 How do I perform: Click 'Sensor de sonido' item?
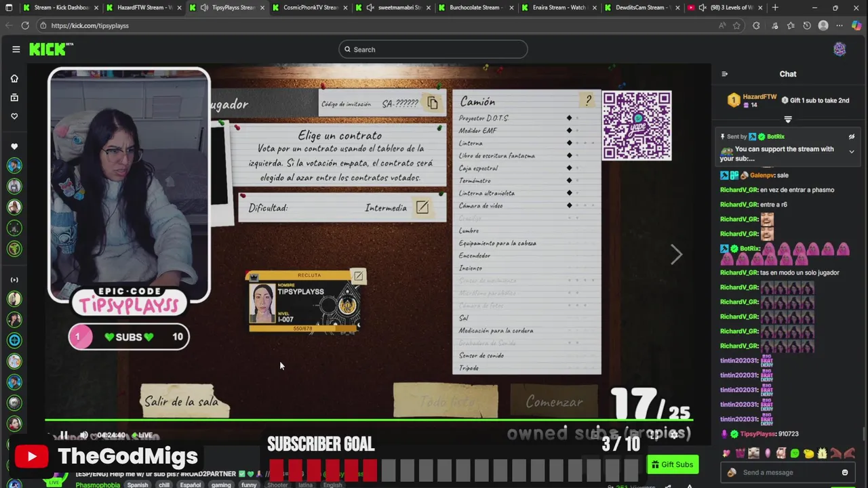481,356
